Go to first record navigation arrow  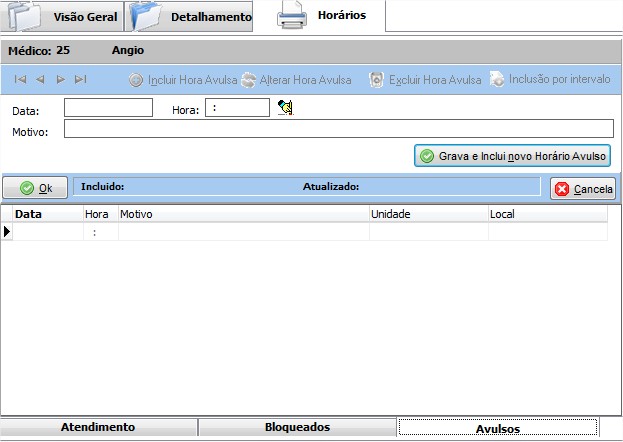coord(20,79)
